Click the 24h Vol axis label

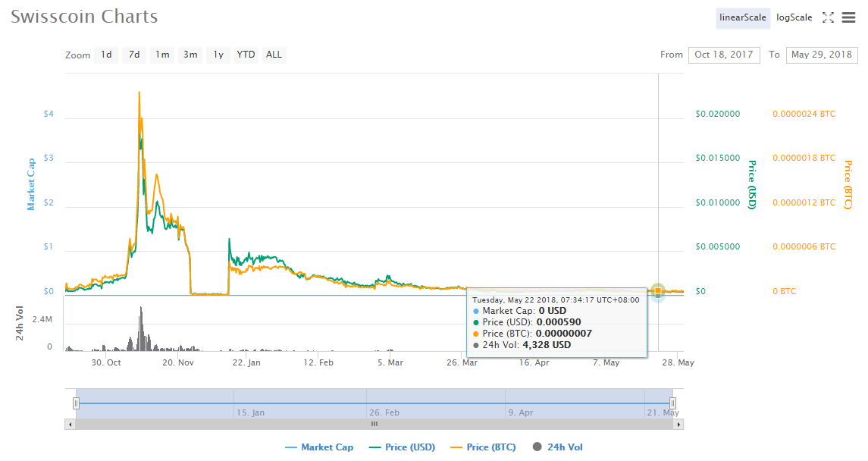(x=20, y=323)
